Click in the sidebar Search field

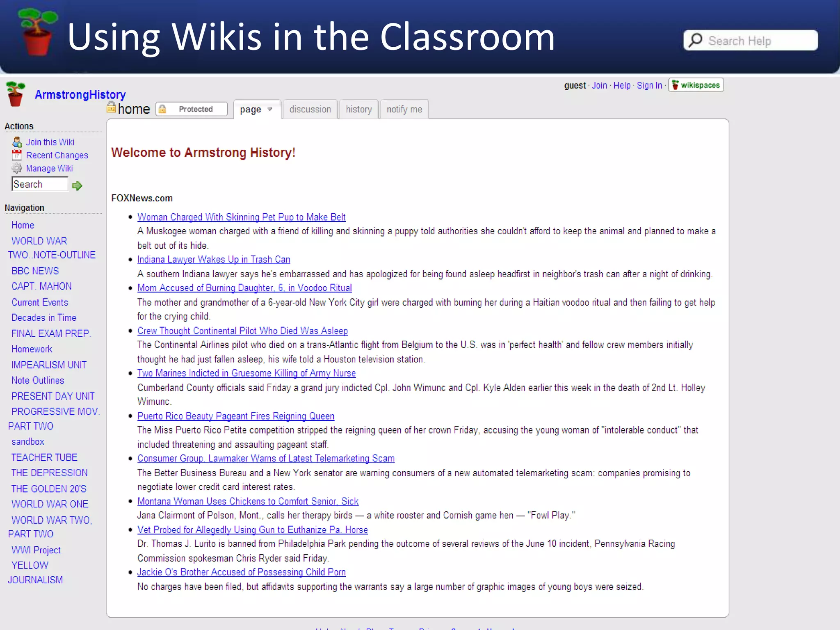pyautogui.click(x=39, y=184)
